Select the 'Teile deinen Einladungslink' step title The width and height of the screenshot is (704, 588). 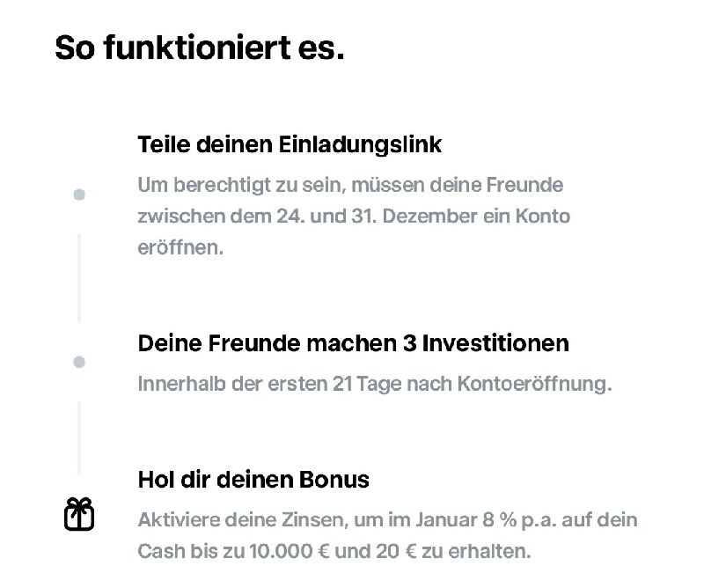[290, 144]
